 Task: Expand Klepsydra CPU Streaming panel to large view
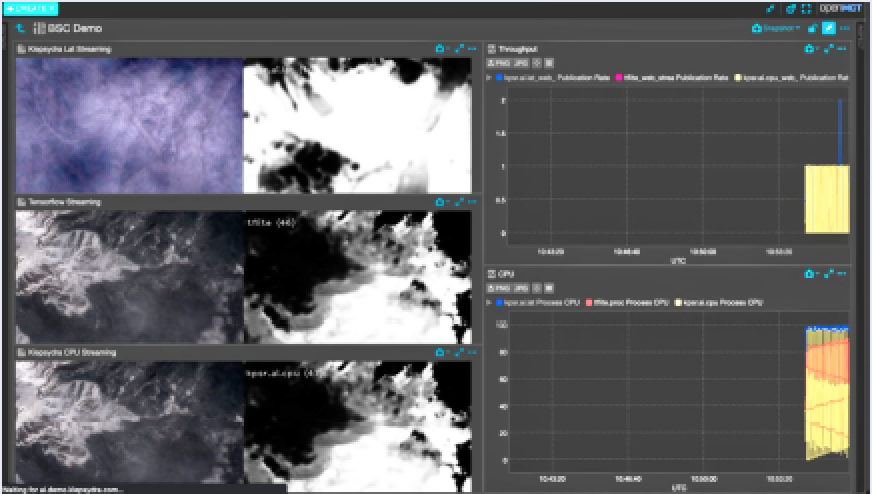click(459, 352)
